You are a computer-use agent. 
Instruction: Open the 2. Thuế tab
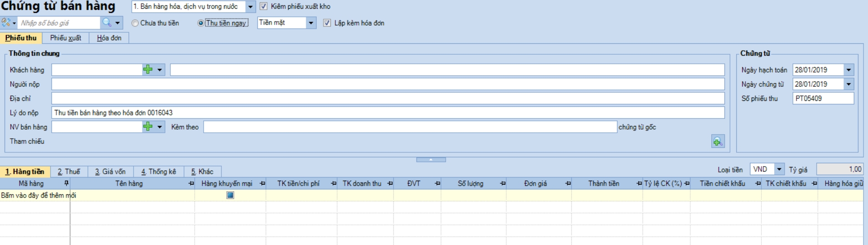coord(69,172)
